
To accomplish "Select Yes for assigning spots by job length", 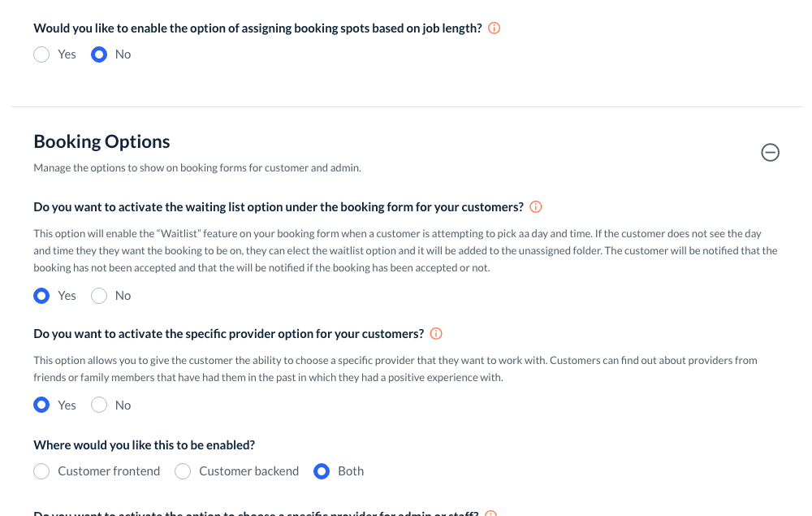I will pyautogui.click(x=41, y=54).
